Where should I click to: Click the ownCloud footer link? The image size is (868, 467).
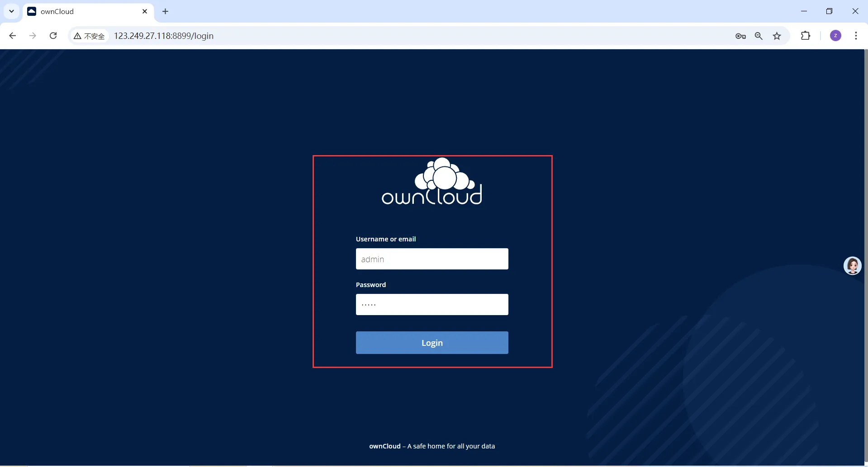click(x=385, y=446)
